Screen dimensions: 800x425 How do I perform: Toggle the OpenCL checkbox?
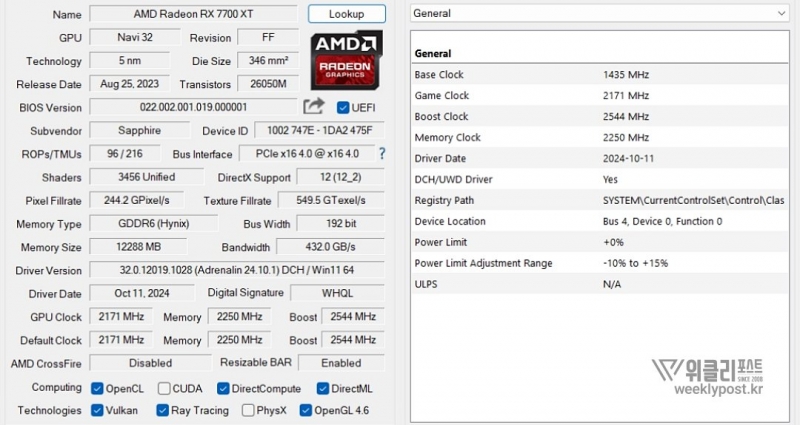pyautogui.click(x=97, y=388)
